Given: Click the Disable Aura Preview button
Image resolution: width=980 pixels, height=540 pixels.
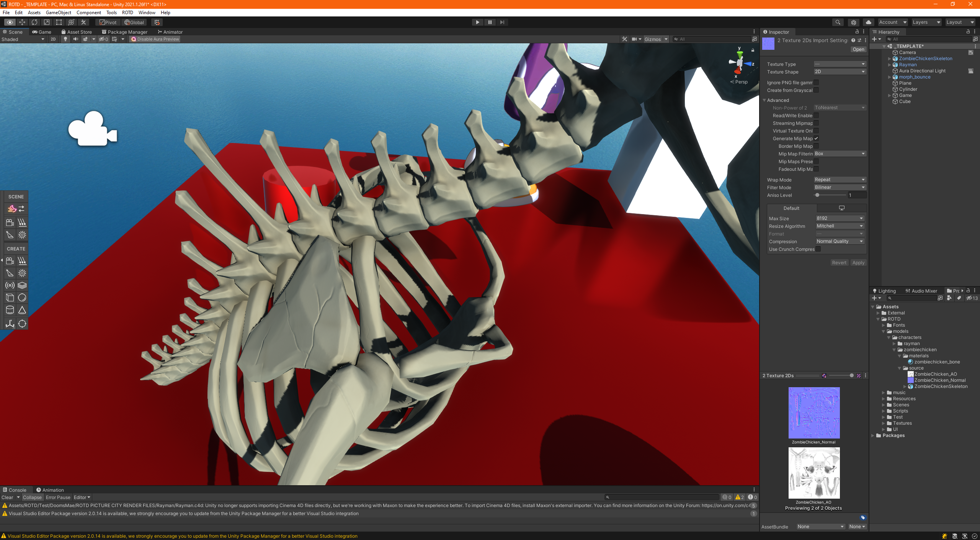Looking at the screenshot, I should pos(155,39).
